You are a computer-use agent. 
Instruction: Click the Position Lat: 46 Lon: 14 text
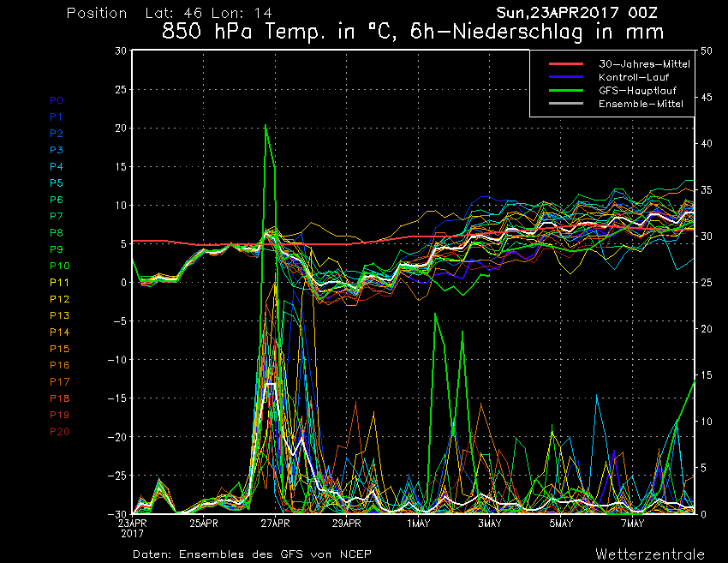pyautogui.click(x=170, y=13)
